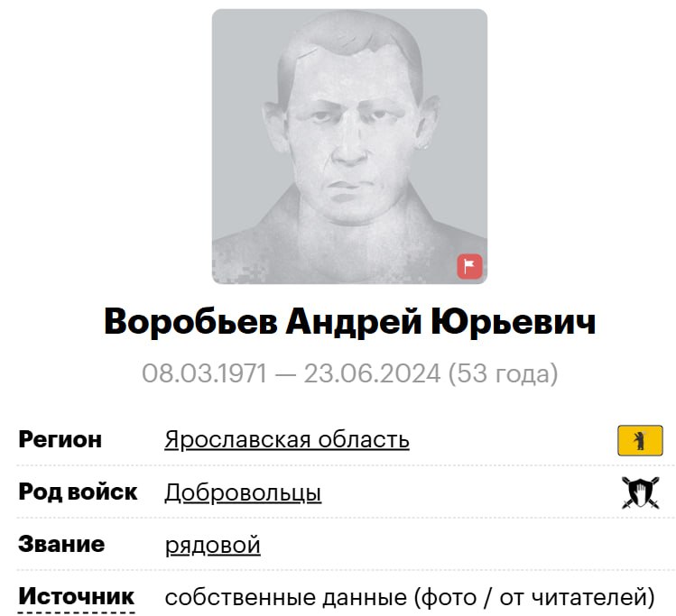
Task: Open the рядовой rank link
Action: click(212, 545)
